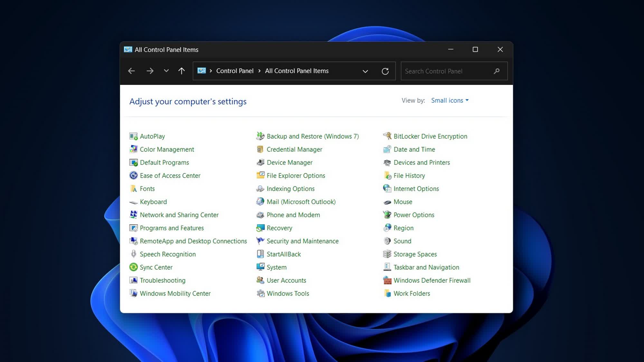Click the up arrow to go to parent

(x=181, y=71)
